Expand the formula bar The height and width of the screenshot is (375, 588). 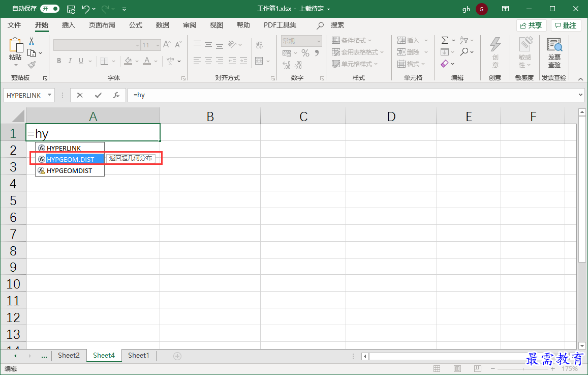[x=581, y=95]
